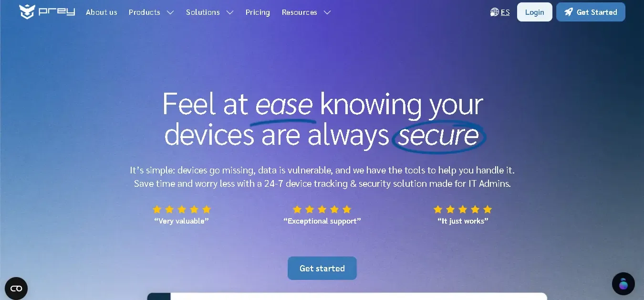644x300 pixels.
Task: Click a star under "Very valuable" rating
Action: pyautogui.click(x=181, y=209)
